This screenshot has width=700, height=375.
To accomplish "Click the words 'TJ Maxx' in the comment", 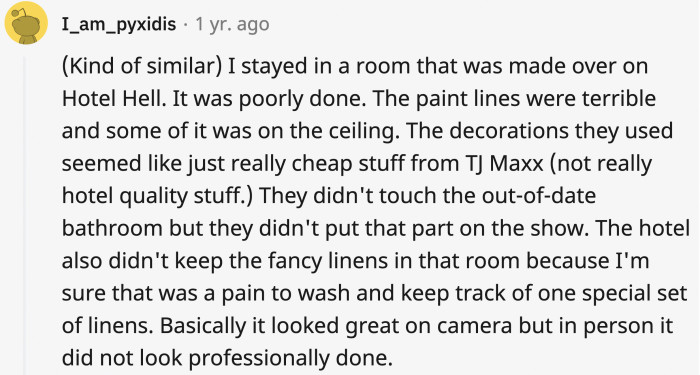I will click(x=501, y=163).
